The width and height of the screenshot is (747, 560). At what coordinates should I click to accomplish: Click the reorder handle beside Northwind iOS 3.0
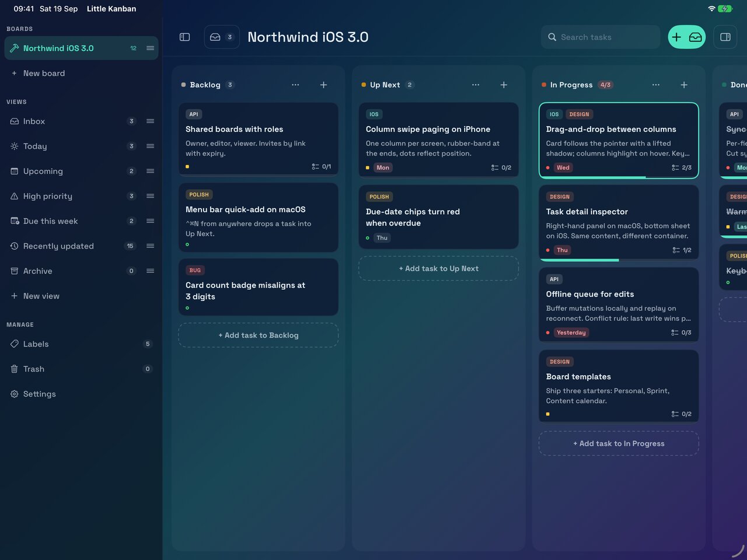pyautogui.click(x=150, y=48)
